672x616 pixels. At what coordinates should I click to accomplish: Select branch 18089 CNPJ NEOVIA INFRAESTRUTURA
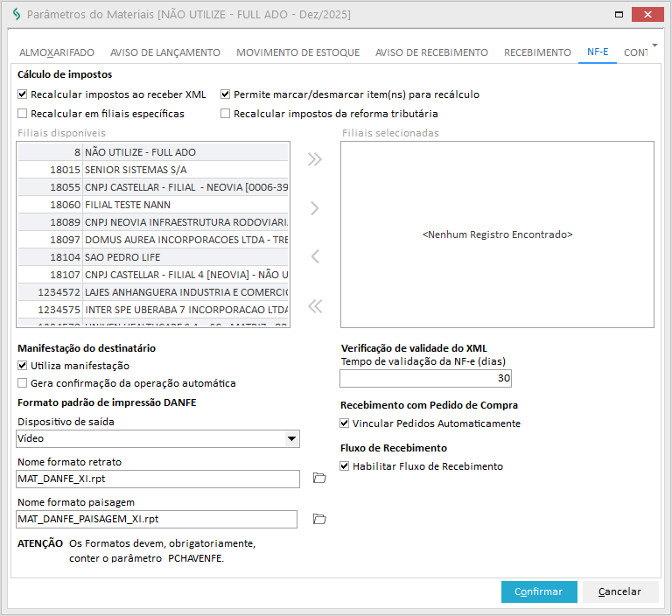coord(153,222)
